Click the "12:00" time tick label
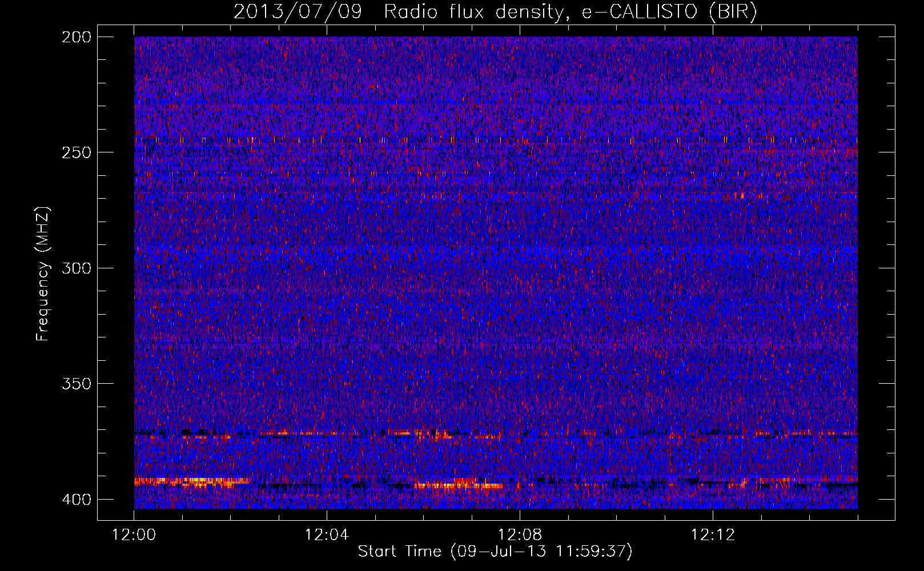The width and height of the screenshot is (924, 571). pos(134,535)
